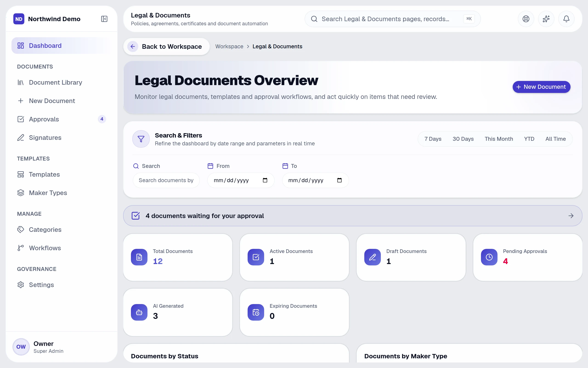
Task: Click the Pending Approvals clock icon
Action: pos(489,257)
